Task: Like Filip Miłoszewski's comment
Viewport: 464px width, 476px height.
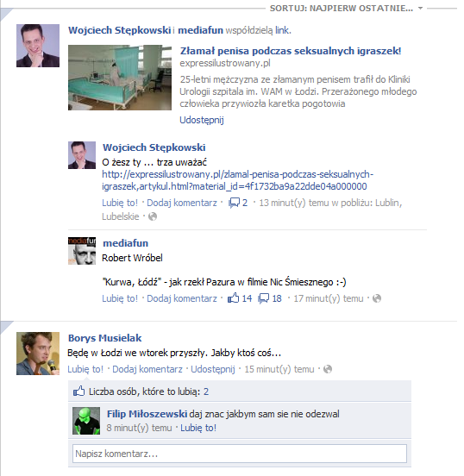Action: 198,428
